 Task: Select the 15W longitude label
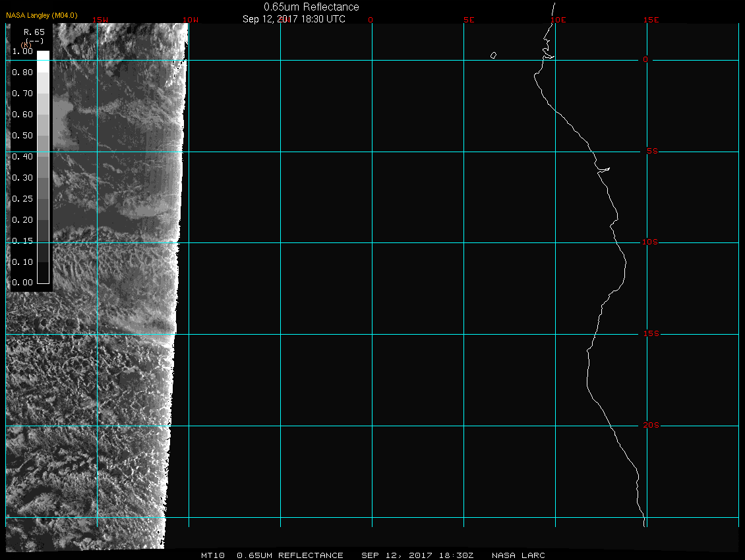coord(100,20)
